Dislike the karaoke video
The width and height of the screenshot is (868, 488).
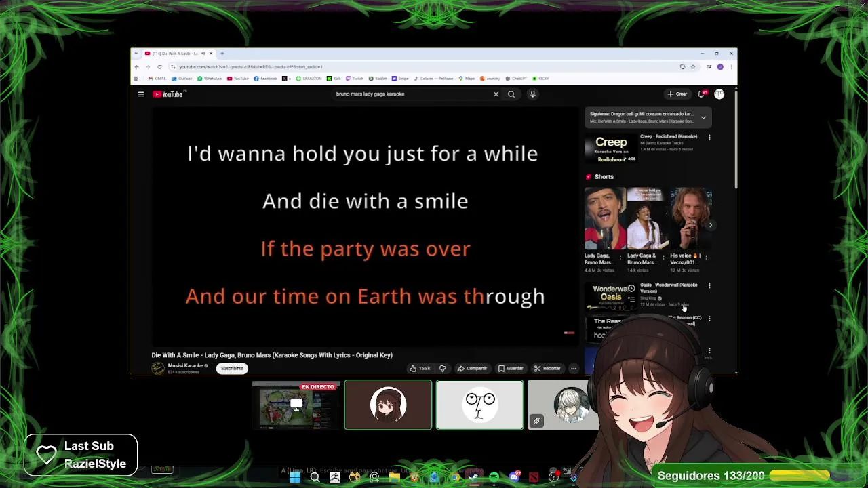(443, 369)
